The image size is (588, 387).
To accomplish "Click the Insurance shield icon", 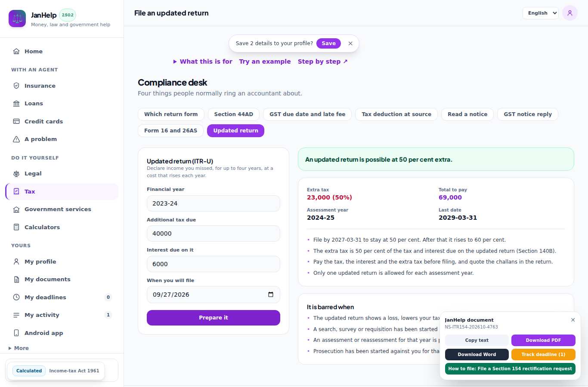I will pos(16,86).
